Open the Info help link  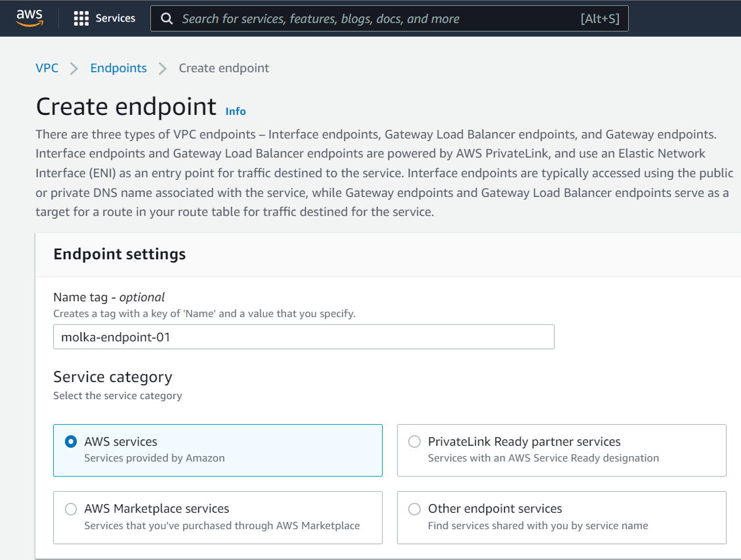(x=236, y=111)
